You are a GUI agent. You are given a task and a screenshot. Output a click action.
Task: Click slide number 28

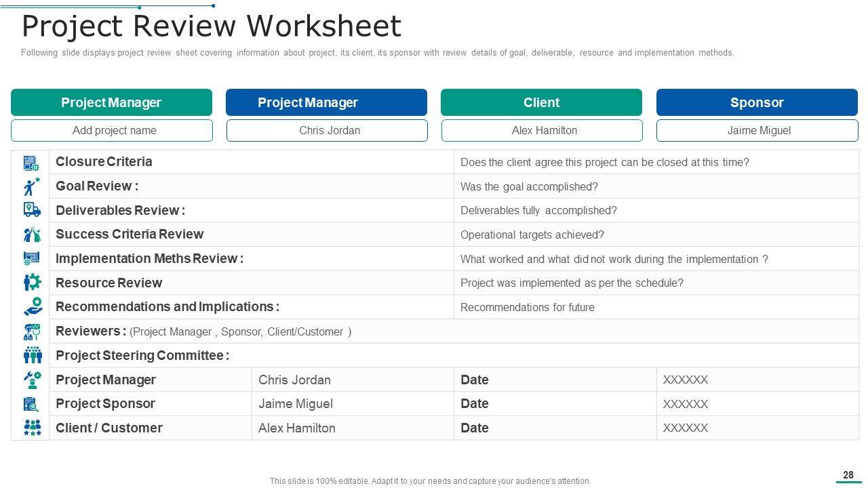pyautogui.click(x=848, y=475)
